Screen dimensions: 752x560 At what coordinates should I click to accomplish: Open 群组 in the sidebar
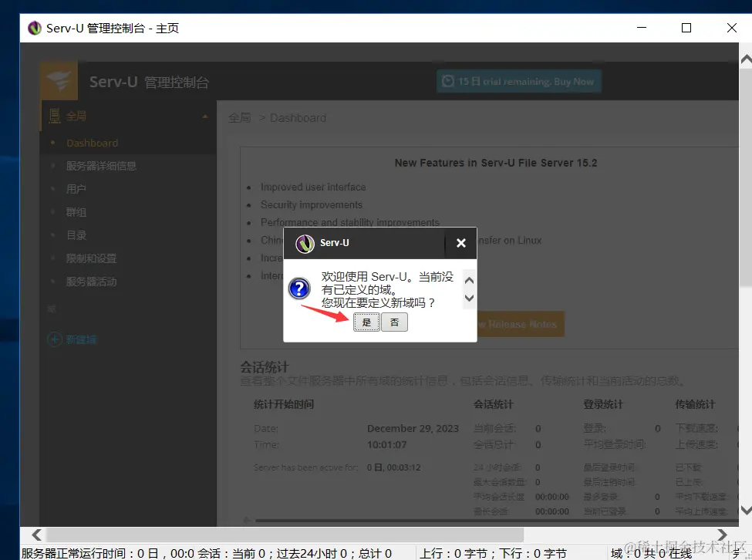coord(76,212)
